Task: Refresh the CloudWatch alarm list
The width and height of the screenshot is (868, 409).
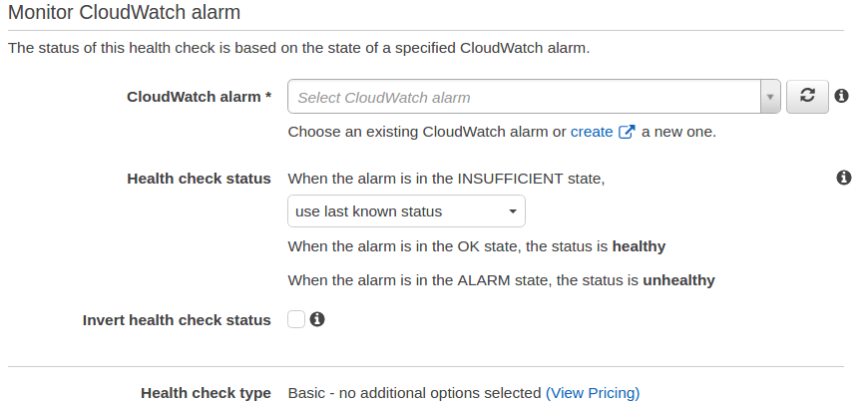Action: tap(807, 97)
